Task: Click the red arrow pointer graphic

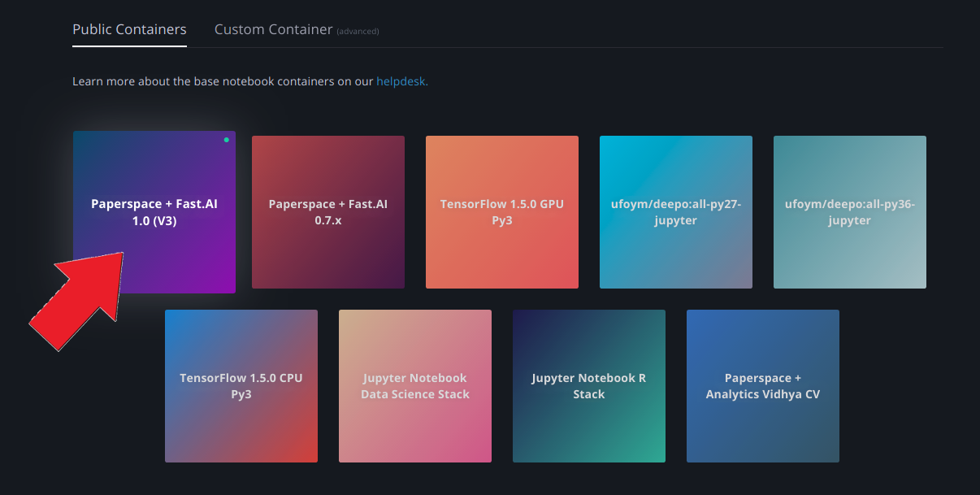Action: pos(78,301)
